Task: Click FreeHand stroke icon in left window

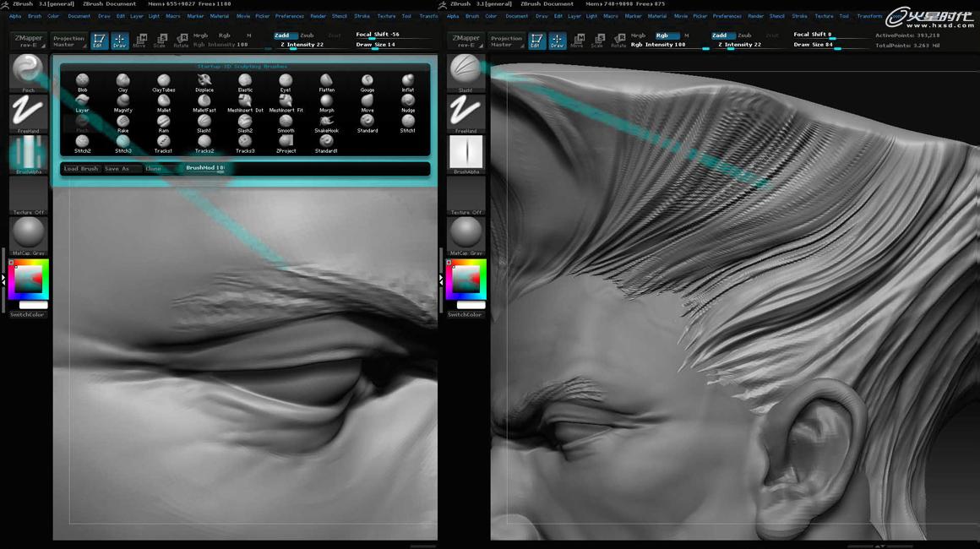Action: [28, 114]
